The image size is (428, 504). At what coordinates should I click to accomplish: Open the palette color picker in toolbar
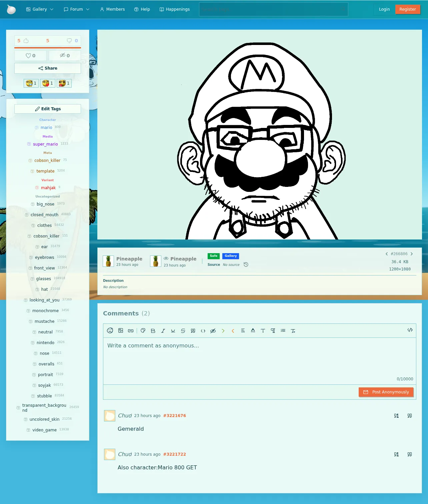[x=143, y=330]
